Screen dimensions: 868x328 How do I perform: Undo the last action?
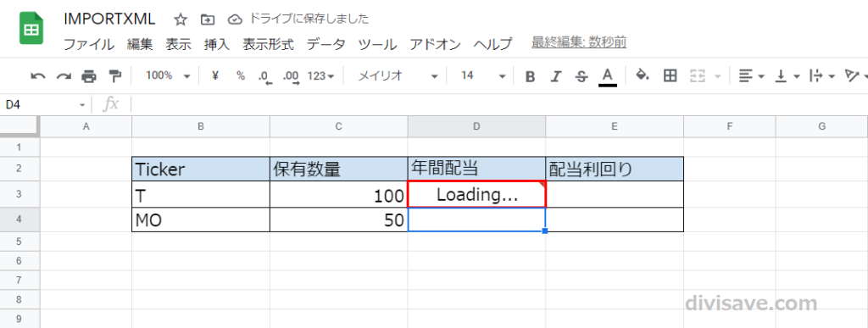(x=37, y=75)
